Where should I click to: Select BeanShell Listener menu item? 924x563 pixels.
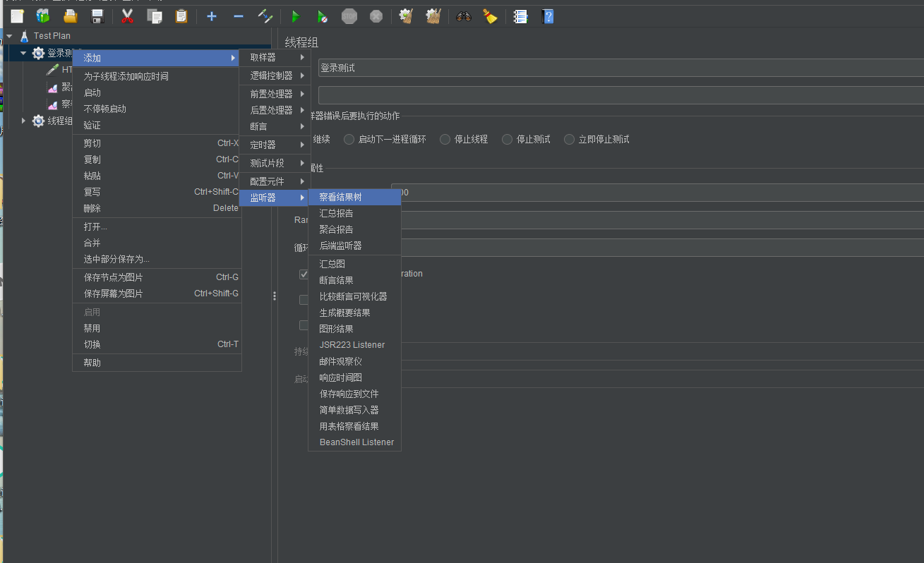pyautogui.click(x=355, y=442)
